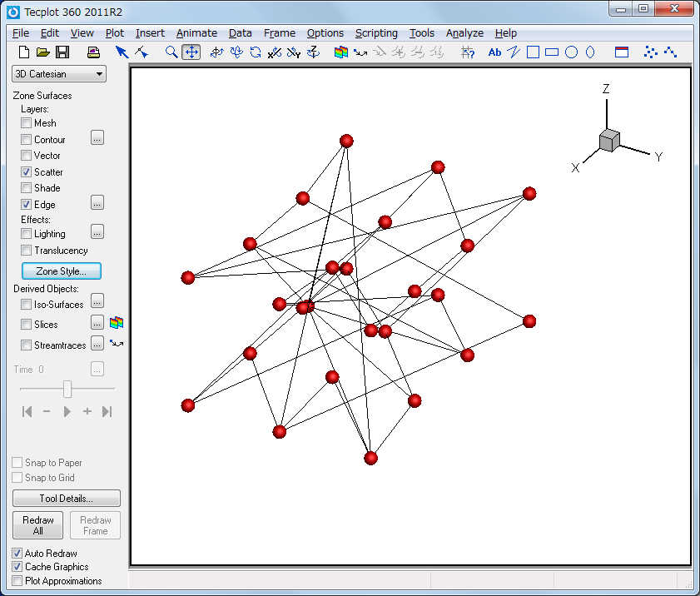Save layout using the floppy disk icon
This screenshot has height=596, width=700.
pos(62,52)
